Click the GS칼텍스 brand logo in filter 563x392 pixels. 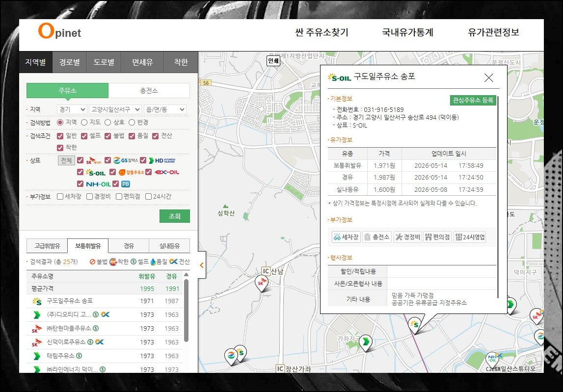click(125, 160)
